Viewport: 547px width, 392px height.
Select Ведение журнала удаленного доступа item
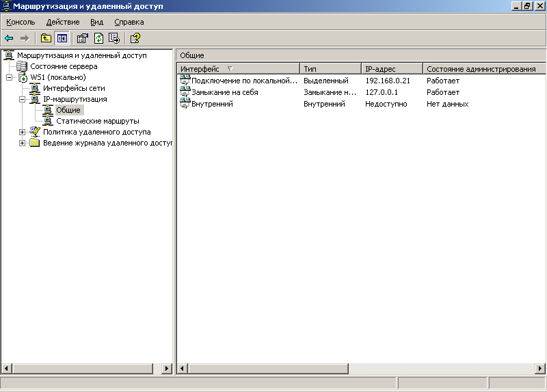click(x=107, y=143)
